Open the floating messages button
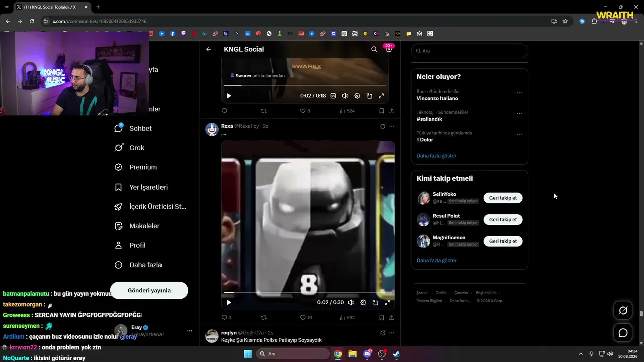Viewport: 644px width, 362px height. click(x=623, y=333)
